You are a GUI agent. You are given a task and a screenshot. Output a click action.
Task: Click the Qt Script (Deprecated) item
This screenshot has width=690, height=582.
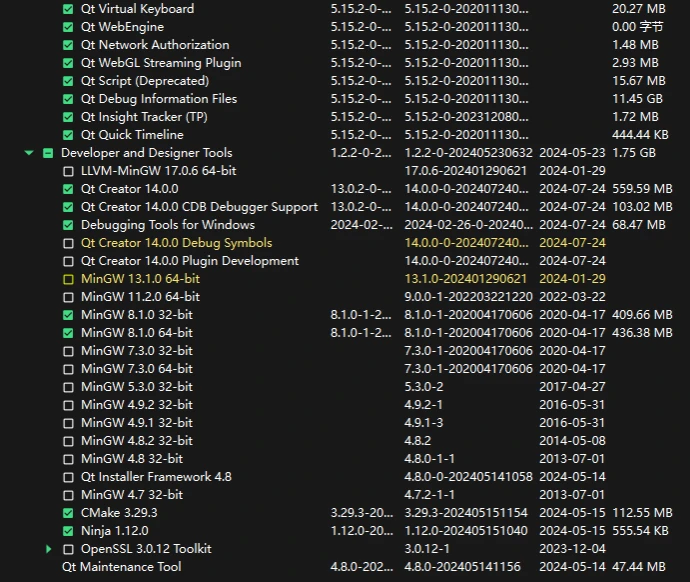(x=144, y=81)
